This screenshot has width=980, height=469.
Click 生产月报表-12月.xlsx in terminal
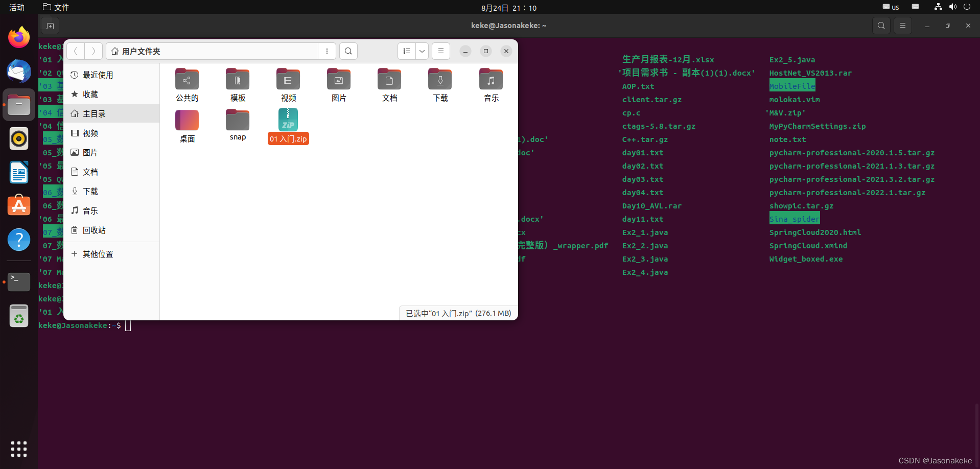point(668,59)
